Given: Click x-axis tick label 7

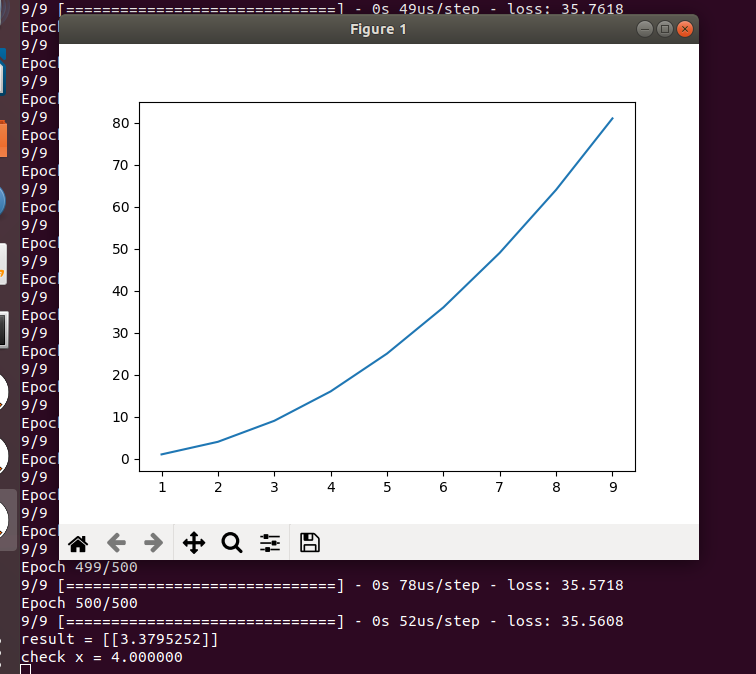Looking at the screenshot, I should (500, 487).
